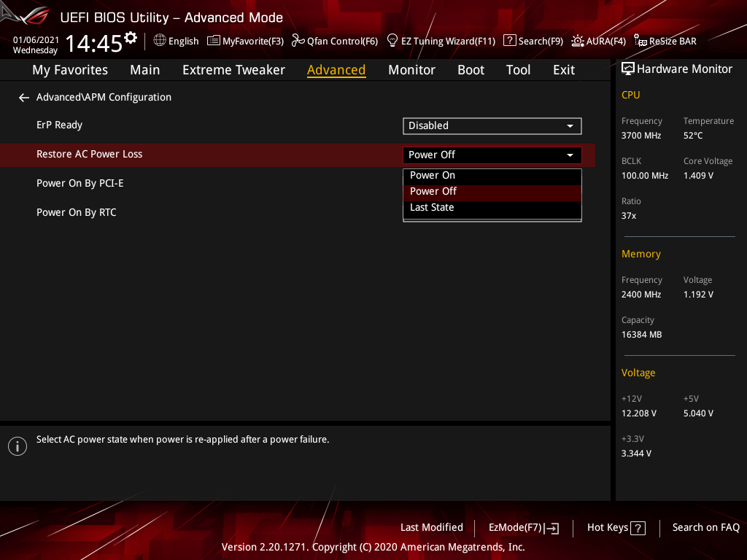Choose Power Off option in list

coord(492,192)
